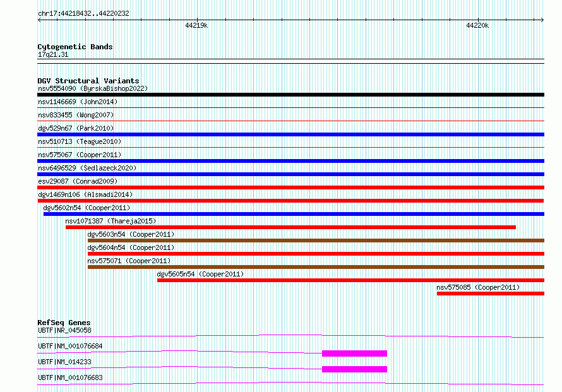
Task: Open dgv5603n54 (Cooper2011) label
Action: pyautogui.click(x=131, y=234)
